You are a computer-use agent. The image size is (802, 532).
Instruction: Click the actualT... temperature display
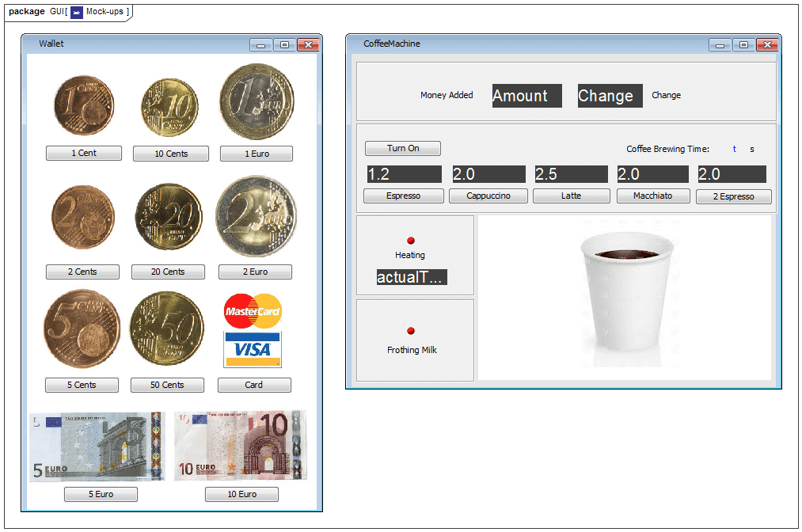[x=412, y=277]
